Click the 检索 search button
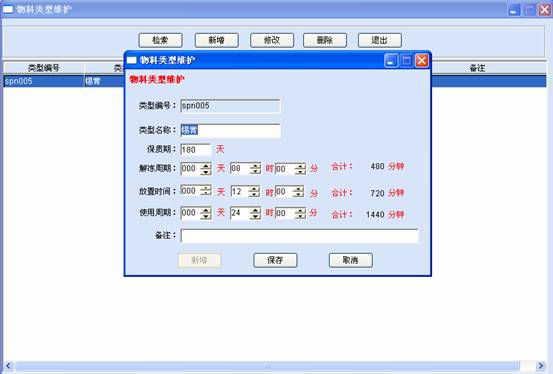The image size is (553, 374). click(160, 40)
